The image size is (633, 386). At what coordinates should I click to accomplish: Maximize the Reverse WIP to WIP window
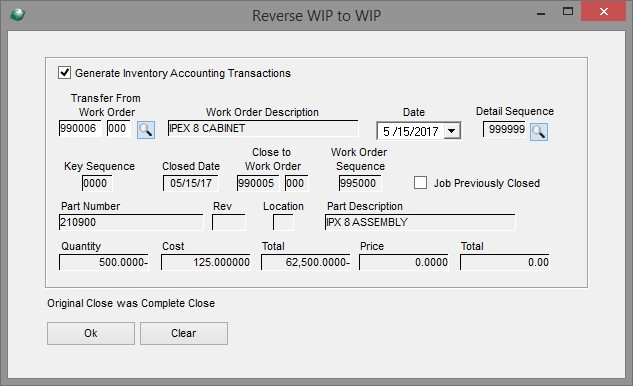point(568,12)
